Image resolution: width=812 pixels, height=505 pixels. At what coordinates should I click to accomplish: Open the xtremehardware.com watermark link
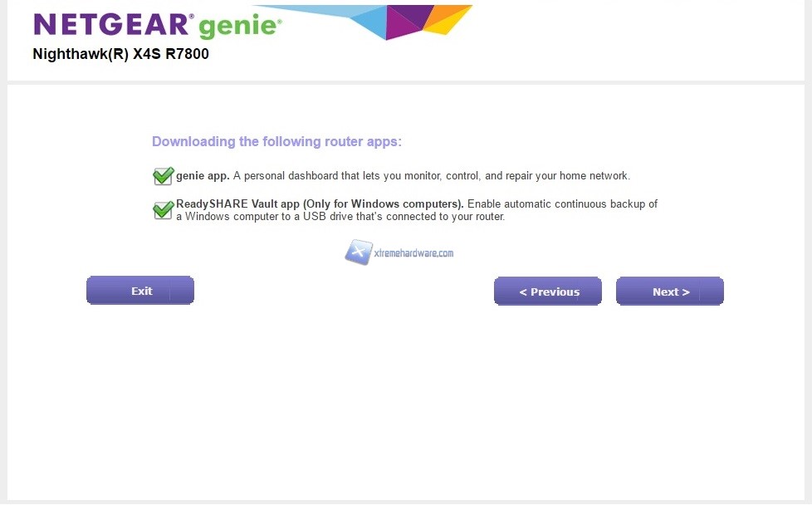coord(413,253)
